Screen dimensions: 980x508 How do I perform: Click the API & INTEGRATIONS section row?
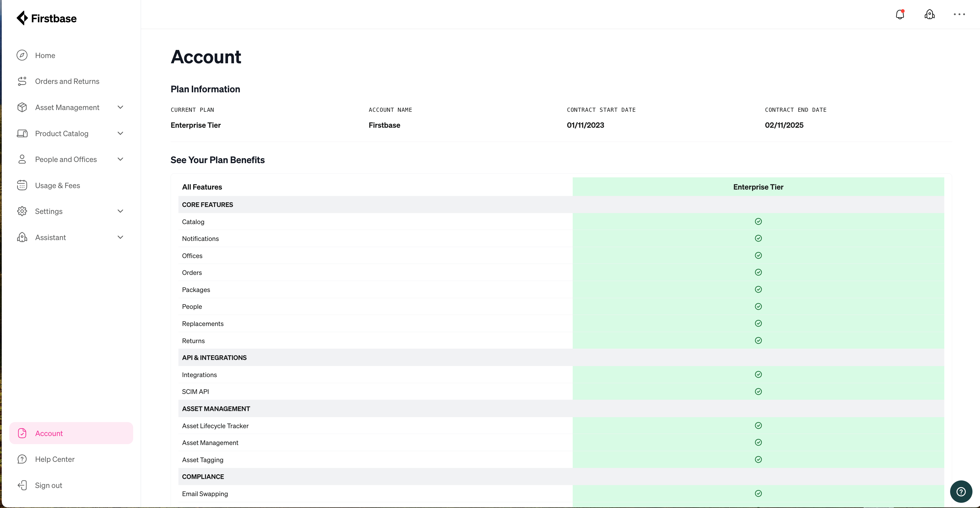click(x=561, y=358)
